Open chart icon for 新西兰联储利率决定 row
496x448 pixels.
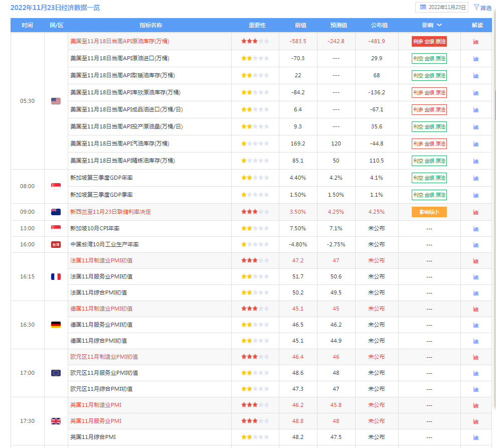click(x=476, y=212)
